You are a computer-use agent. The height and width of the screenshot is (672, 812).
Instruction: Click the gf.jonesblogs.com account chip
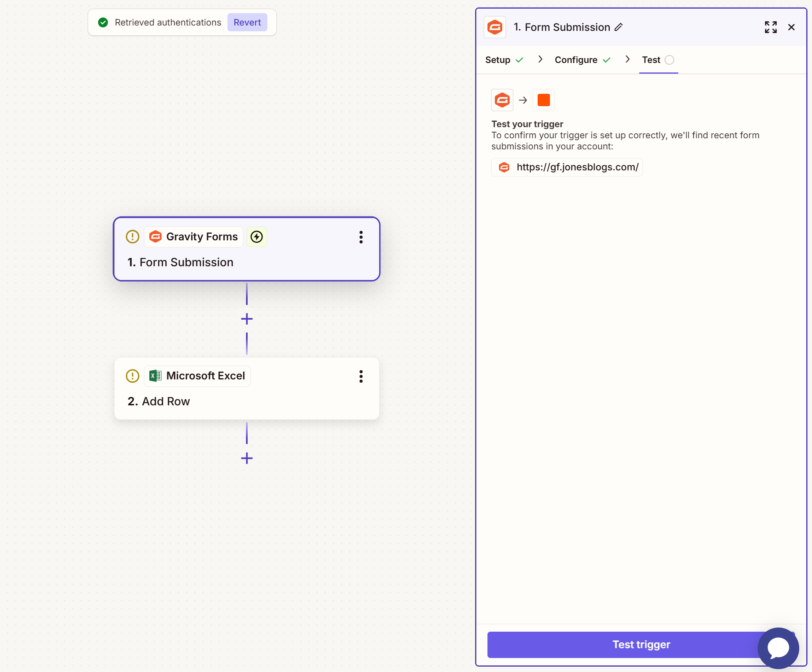pos(567,167)
